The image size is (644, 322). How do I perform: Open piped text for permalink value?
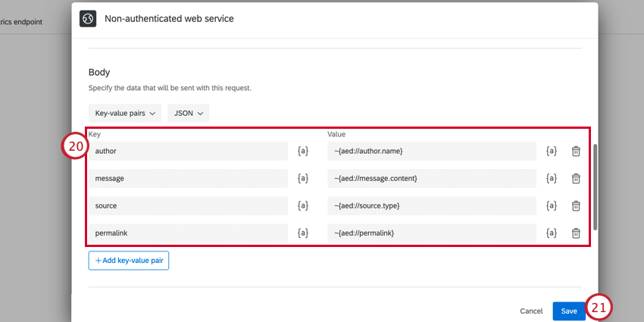551,233
